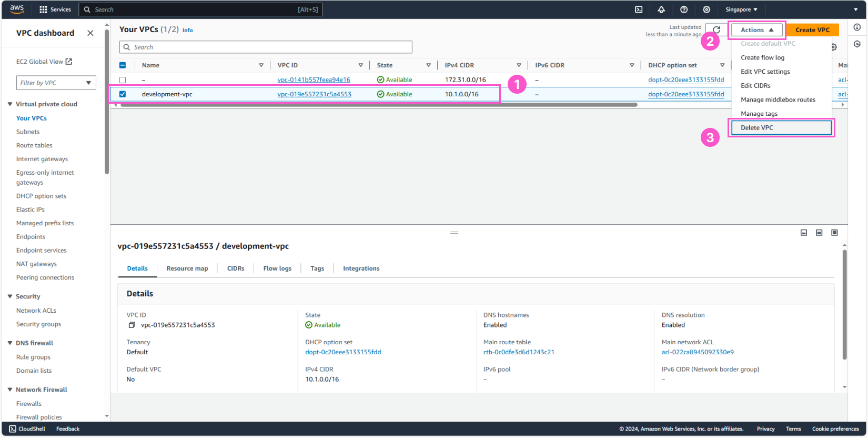Viewport: 868px width, 438px height.
Task: Collapse the Virtual private cloud section
Action: [10, 104]
